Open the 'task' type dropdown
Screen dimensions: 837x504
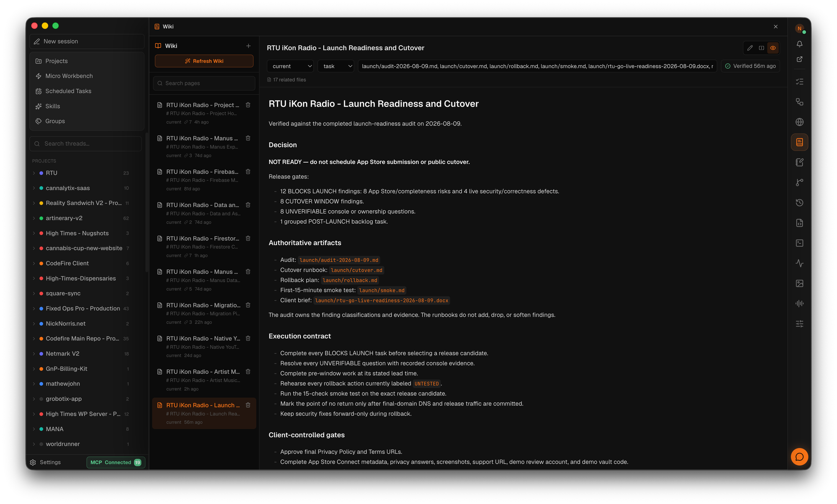(x=336, y=66)
